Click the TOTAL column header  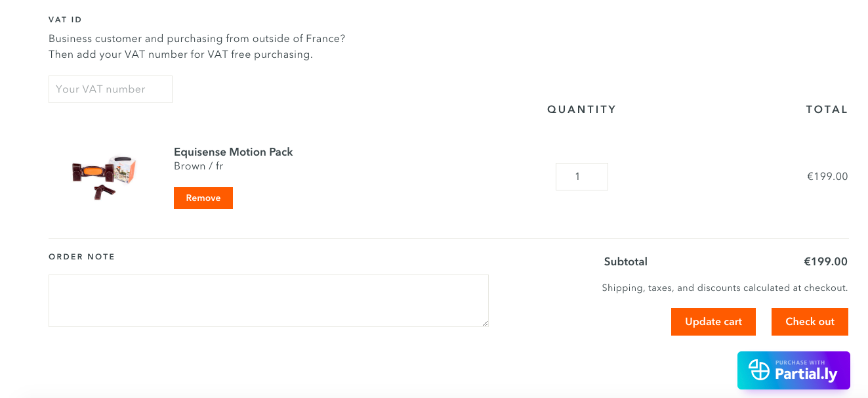[x=827, y=110]
